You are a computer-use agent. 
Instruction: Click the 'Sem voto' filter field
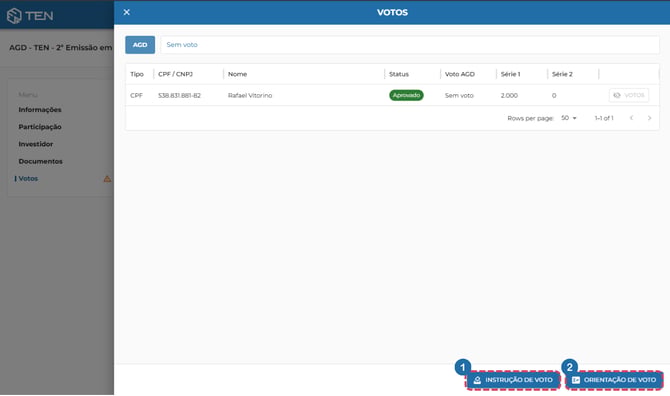tap(409, 45)
